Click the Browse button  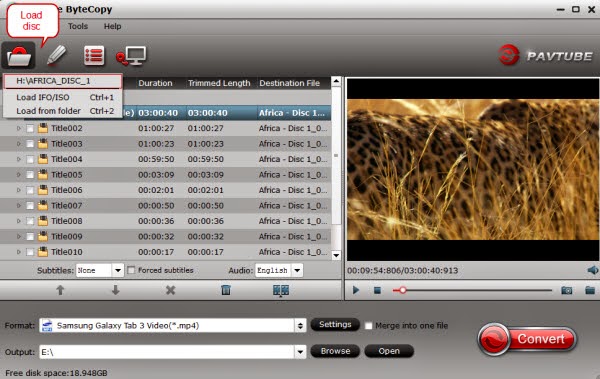pyautogui.click(x=335, y=351)
